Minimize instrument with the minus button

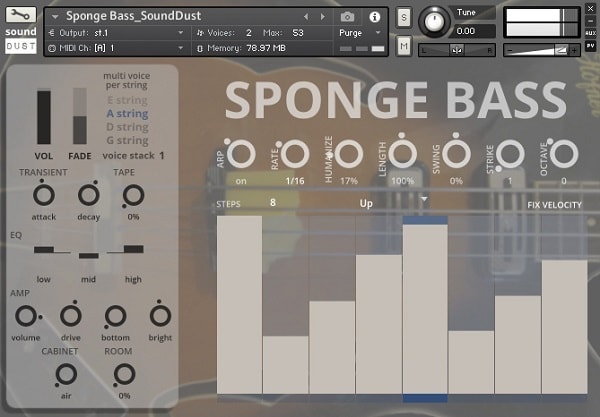(590, 21)
